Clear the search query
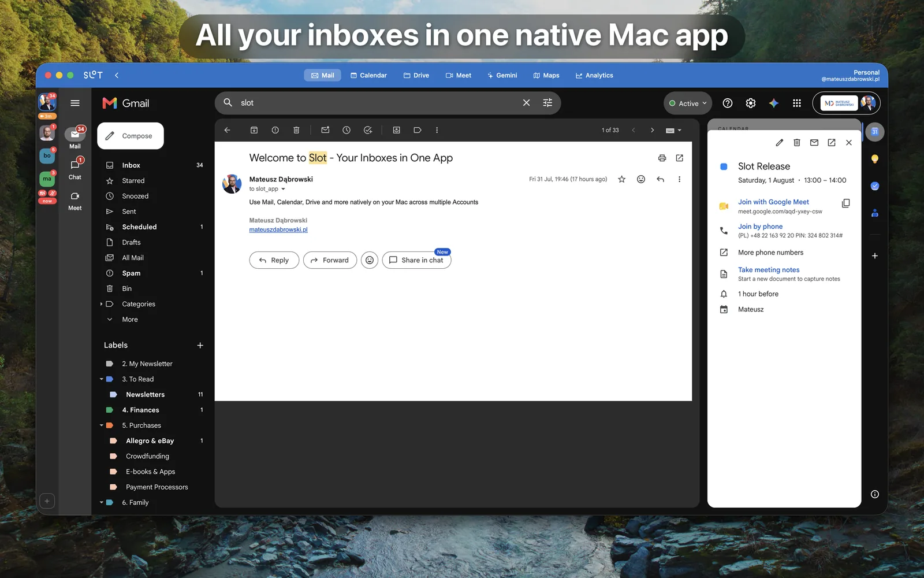This screenshot has width=924, height=578. pyautogui.click(x=526, y=103)
